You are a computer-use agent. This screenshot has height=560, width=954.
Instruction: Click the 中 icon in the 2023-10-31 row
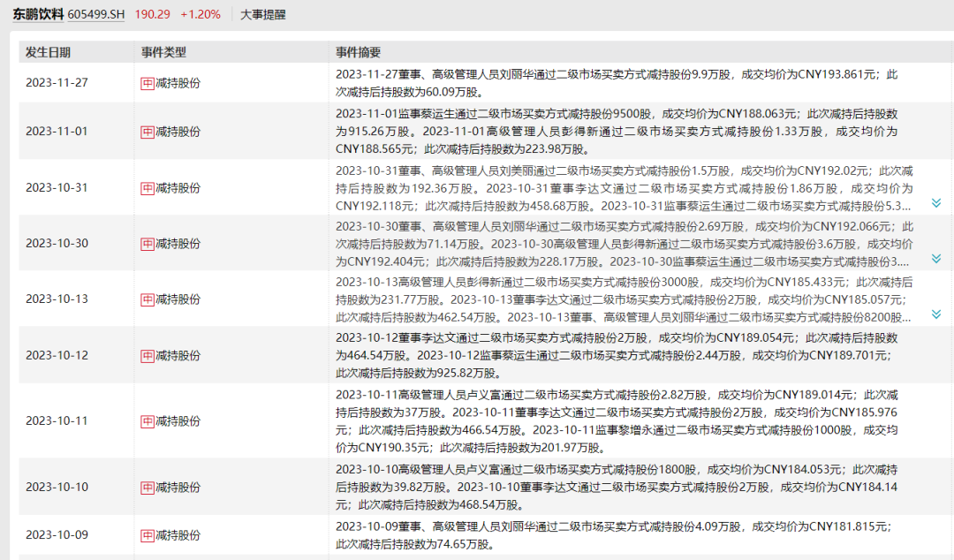click(x=148, y=189)
